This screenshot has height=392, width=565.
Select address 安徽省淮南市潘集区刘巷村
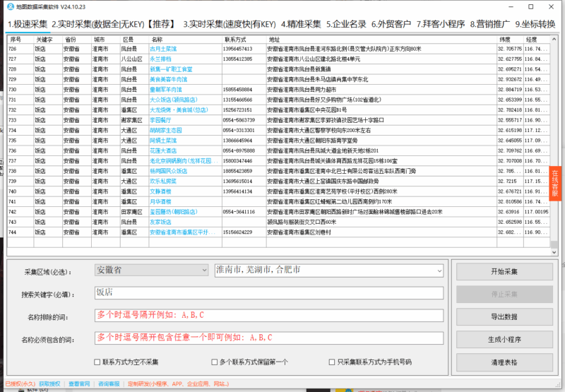point(299,232)
